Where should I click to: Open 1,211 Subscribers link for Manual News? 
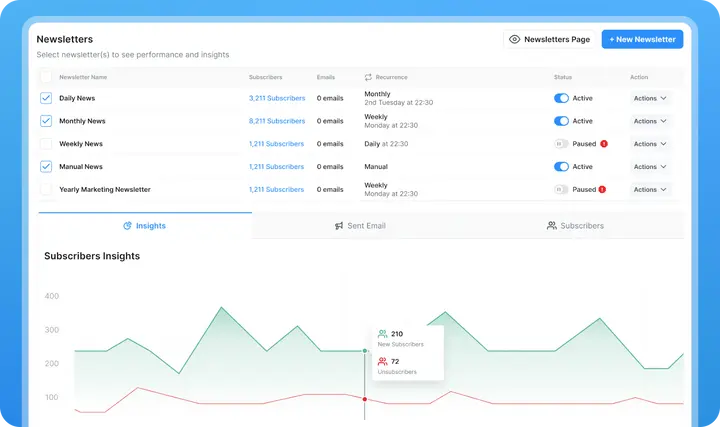pyautogui.click(x=276, y=167)
